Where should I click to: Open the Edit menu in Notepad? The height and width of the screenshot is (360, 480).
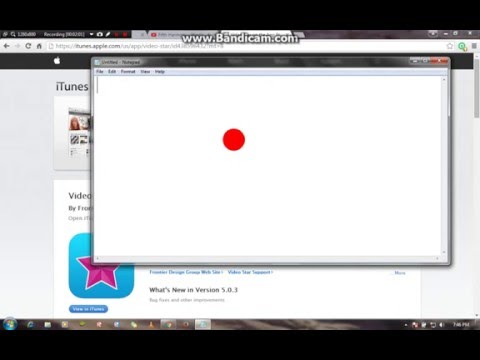112,72
